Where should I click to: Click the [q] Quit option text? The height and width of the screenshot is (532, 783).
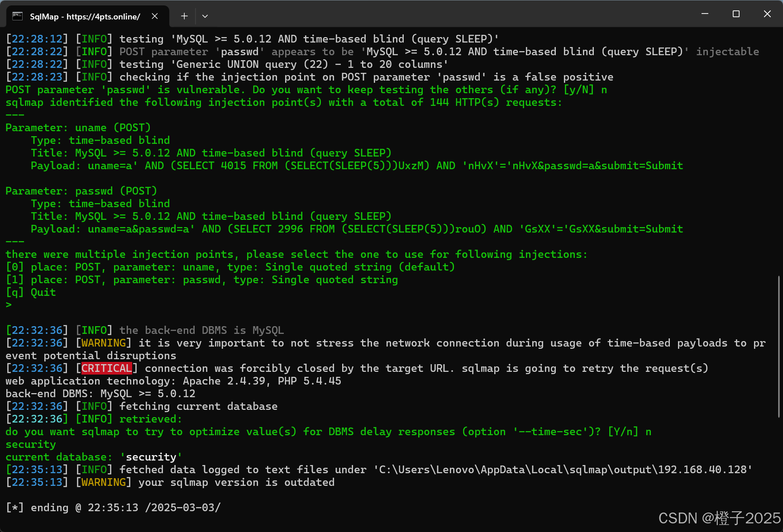pyautogui.click(x=30, y=292)
